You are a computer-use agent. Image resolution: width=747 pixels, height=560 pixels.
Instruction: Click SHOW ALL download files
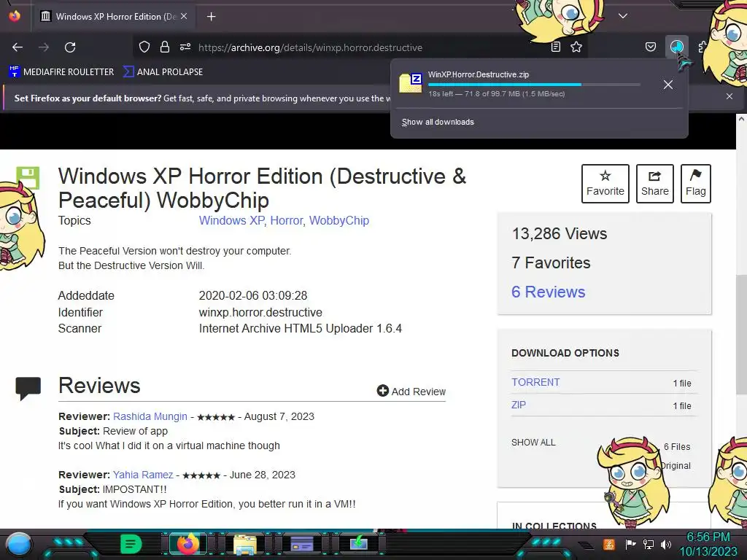click(533, 443)
